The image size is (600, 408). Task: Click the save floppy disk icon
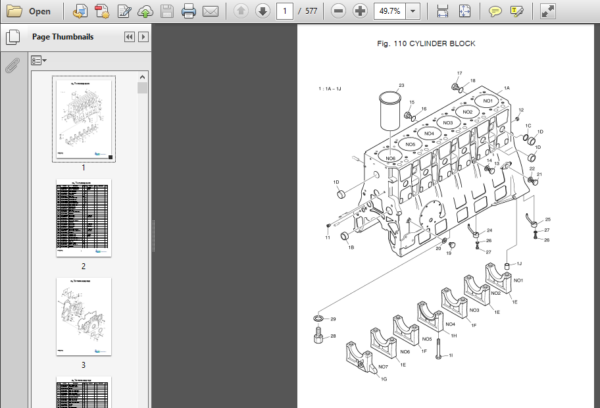(167, 11)
